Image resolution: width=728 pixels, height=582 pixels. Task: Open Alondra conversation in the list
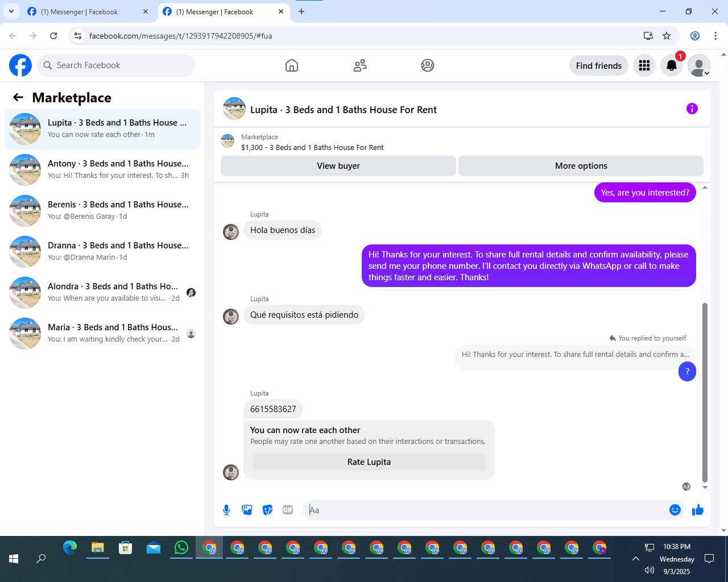102,293
